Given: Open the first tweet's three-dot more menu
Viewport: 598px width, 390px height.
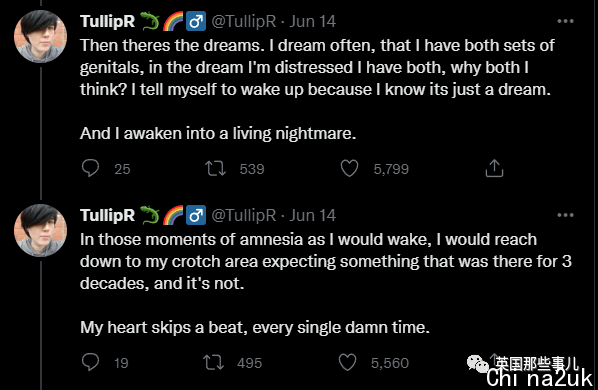Looking at the screenshot, I should [565, 21].
